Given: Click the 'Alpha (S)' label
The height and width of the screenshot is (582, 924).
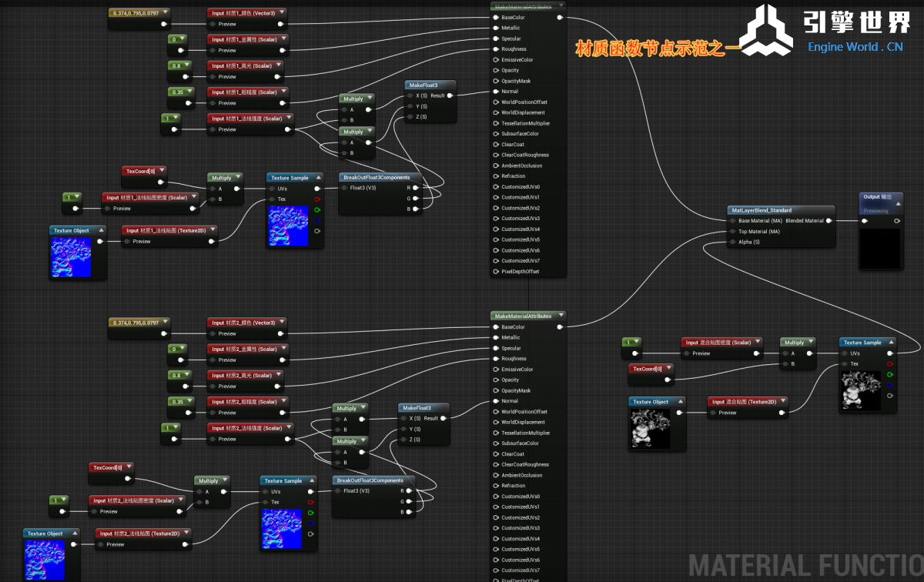Looking at the screenshot, I should point(749,242).
